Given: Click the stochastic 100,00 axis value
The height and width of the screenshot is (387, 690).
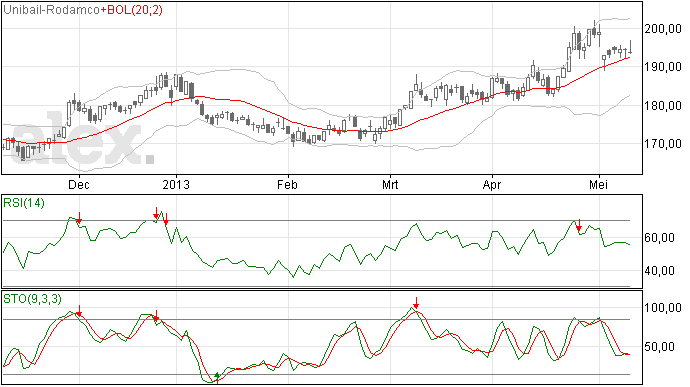Looking at the screenshot, I should coord(663,308).
